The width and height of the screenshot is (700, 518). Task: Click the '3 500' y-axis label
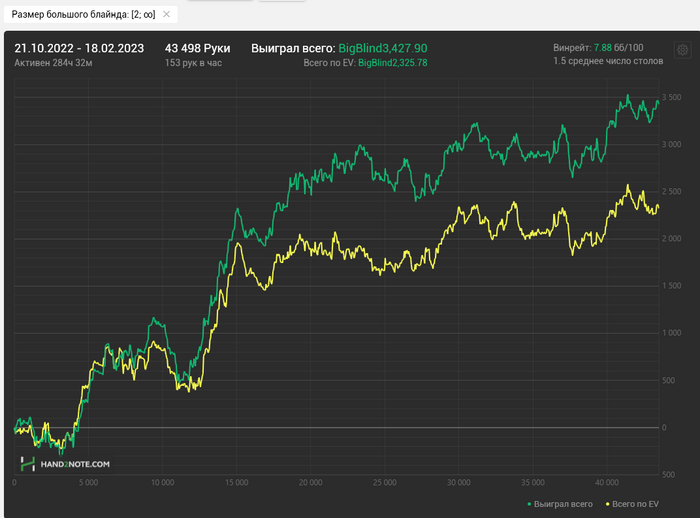coord(671,97)
